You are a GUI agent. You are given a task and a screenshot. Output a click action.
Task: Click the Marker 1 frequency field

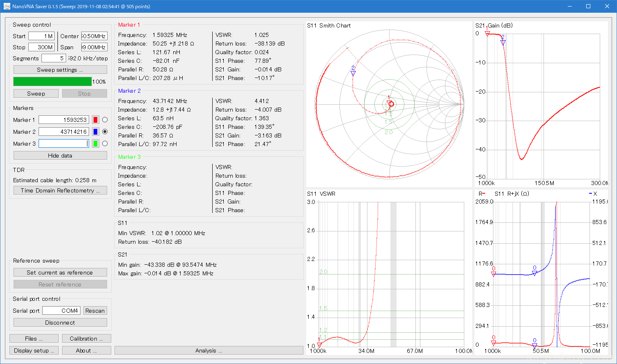pos(64,120)
